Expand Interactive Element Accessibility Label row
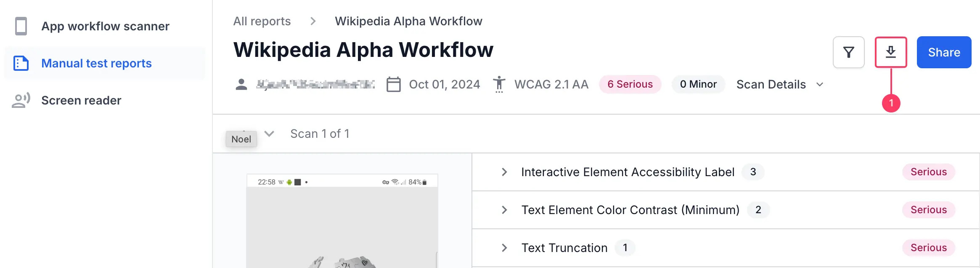The width and height of the screenshot is (980, 268). pos(504,172)
